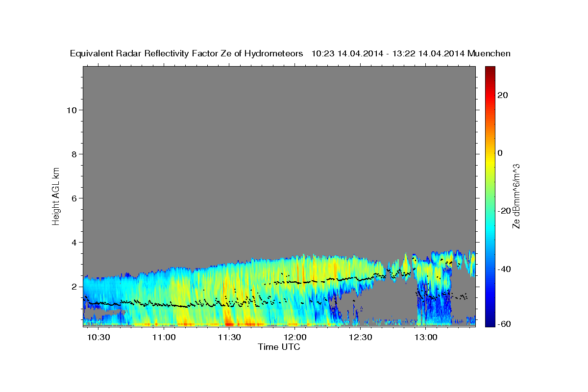Click the height axis label 10
588x392 pixels.
[72, 110]
